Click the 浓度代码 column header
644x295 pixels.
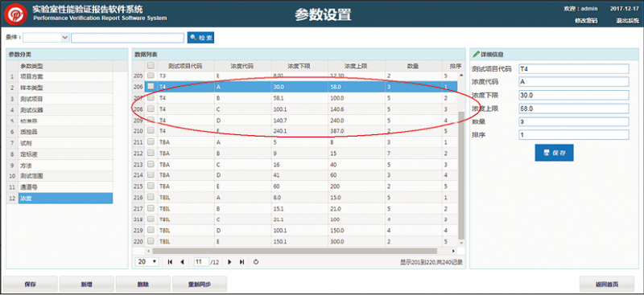coord(242,66)
